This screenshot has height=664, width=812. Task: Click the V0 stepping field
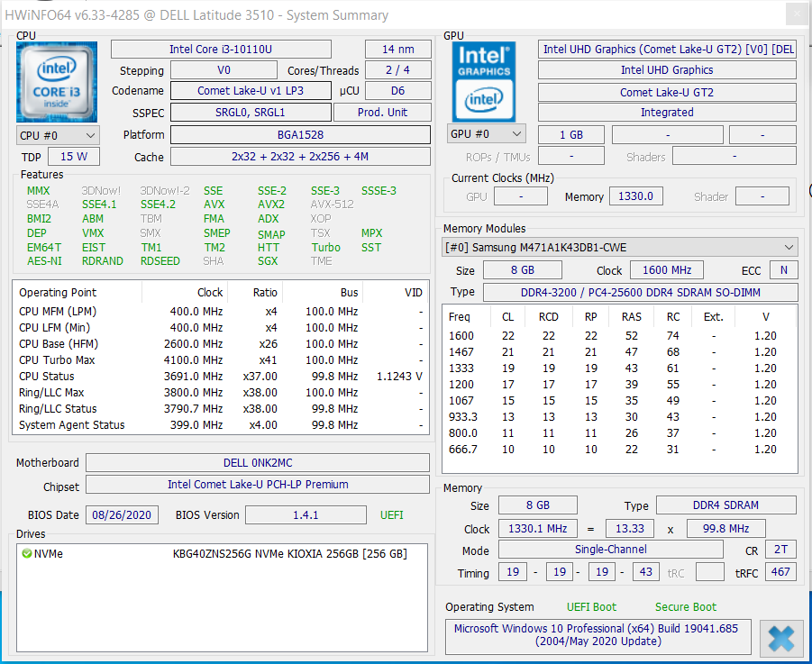pyautogui.click(x=224, y=70)
